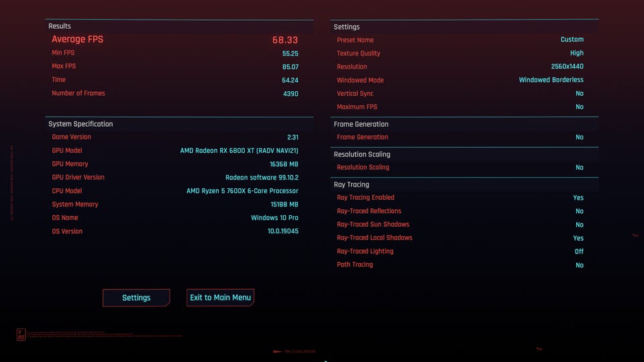Click Ray-Traced Sun Shadows No value
Image resolution: width=644 pixels, height=362 pixels.
[x=579, y=225]
